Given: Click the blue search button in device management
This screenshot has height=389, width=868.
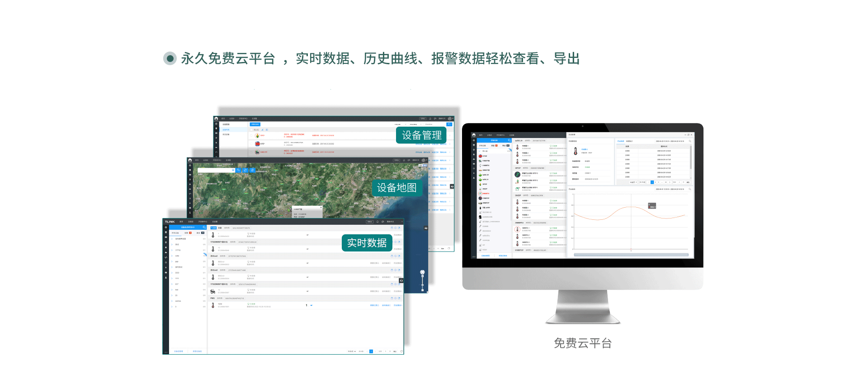Looking at the screenshot, I should (x=449, y=124).
